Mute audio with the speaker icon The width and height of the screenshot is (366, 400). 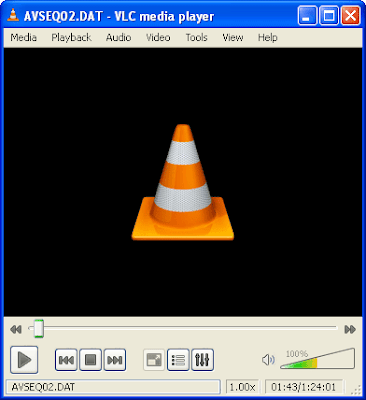pos(268,360)
